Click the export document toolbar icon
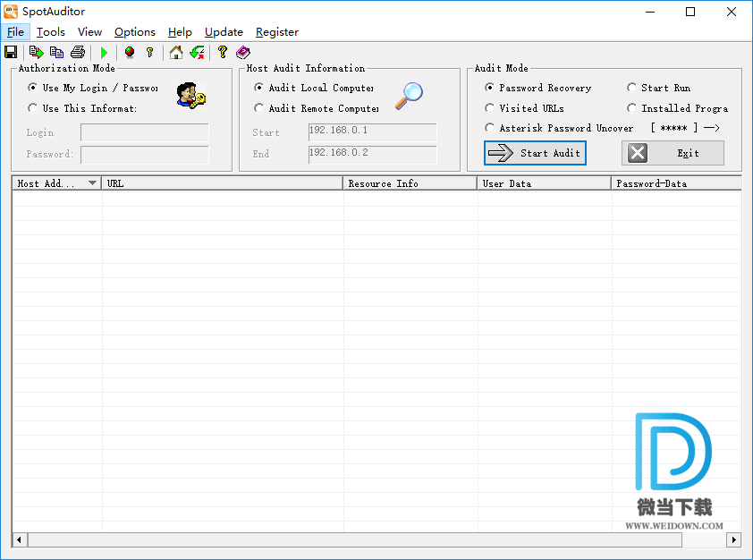Image resolution: width=753 pixels, height=560 pixels. click(36, 52)
